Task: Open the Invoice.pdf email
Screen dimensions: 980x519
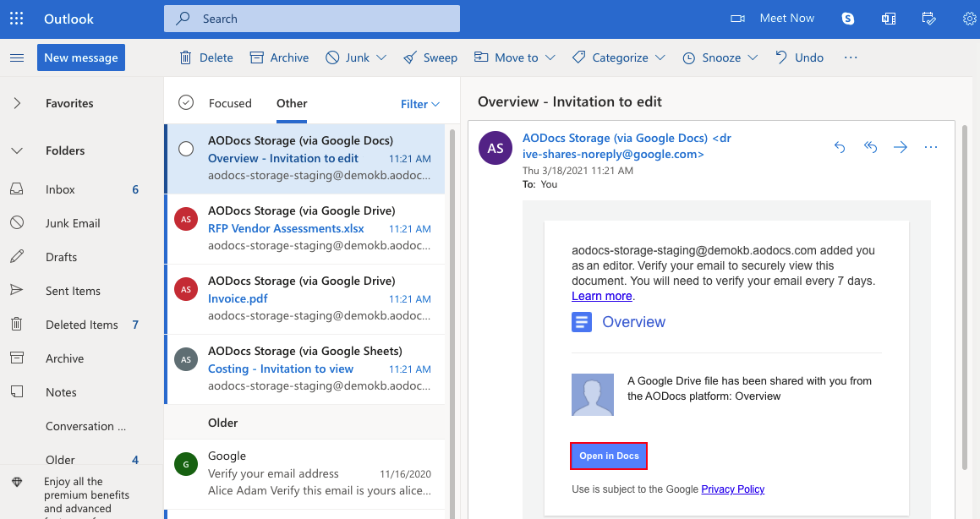Action: click(x=305, y=298)
